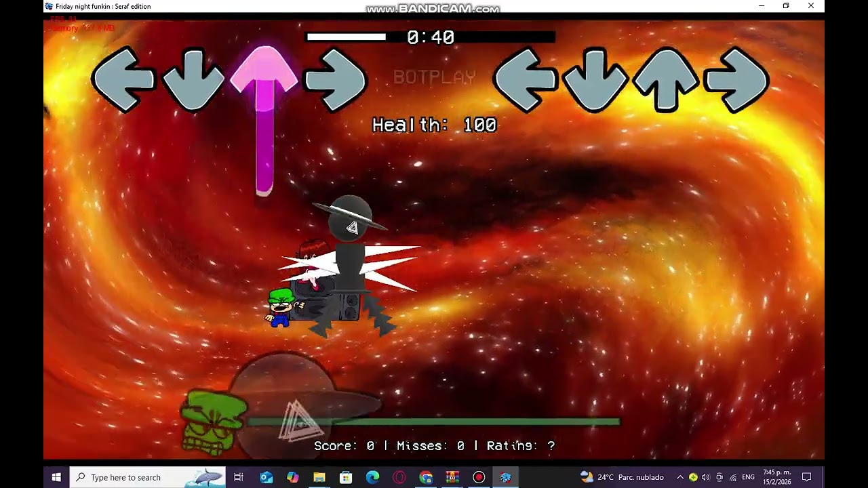Open File Explorer from the taskbar

click(319, 477)
